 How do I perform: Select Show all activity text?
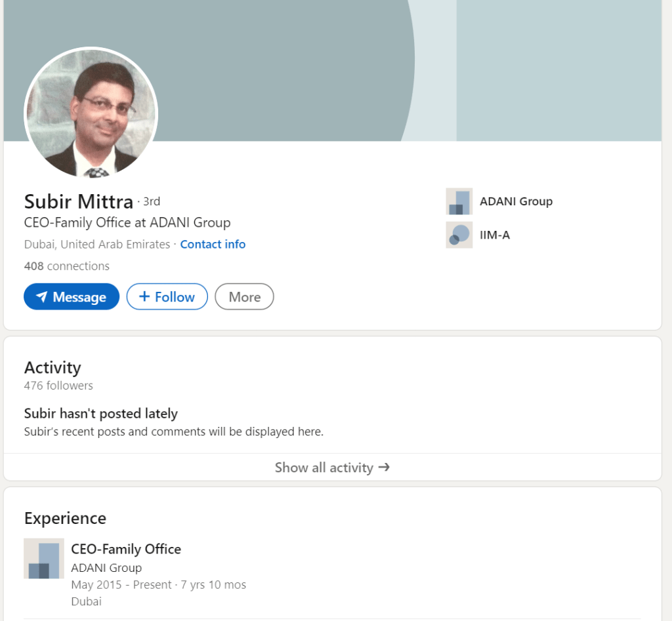[324, 468]
